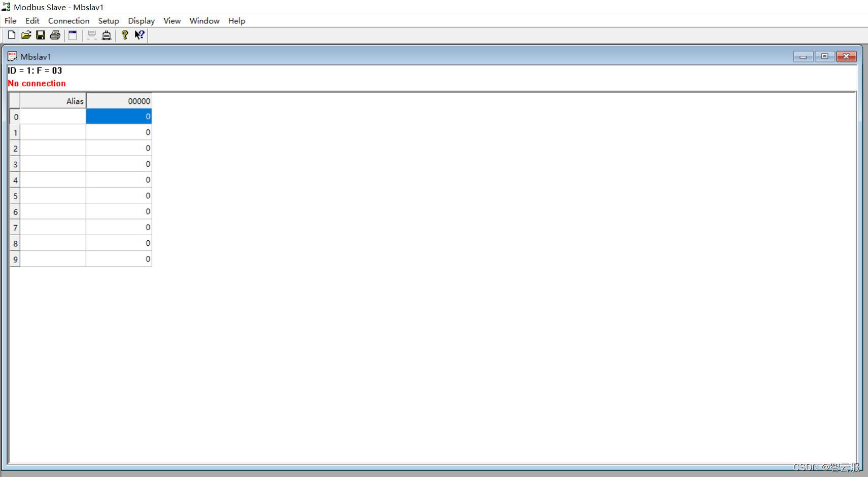This screenshot has width=868, height=477.
Task: Select the value cell in row 7
Action: (119, 227)
